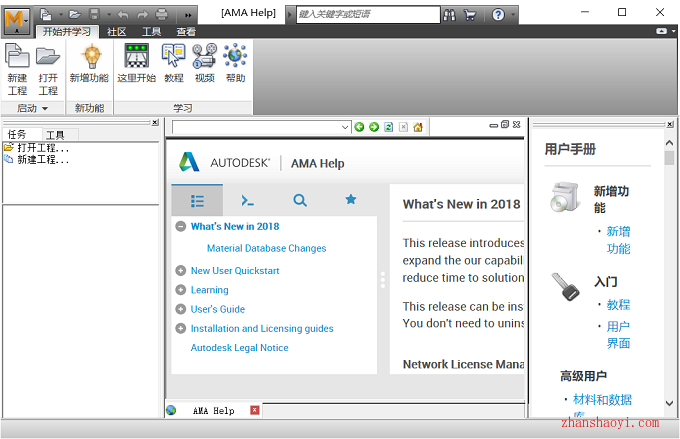Click the undo arrow icon
680x439 pixels.
tap(123, 15)
